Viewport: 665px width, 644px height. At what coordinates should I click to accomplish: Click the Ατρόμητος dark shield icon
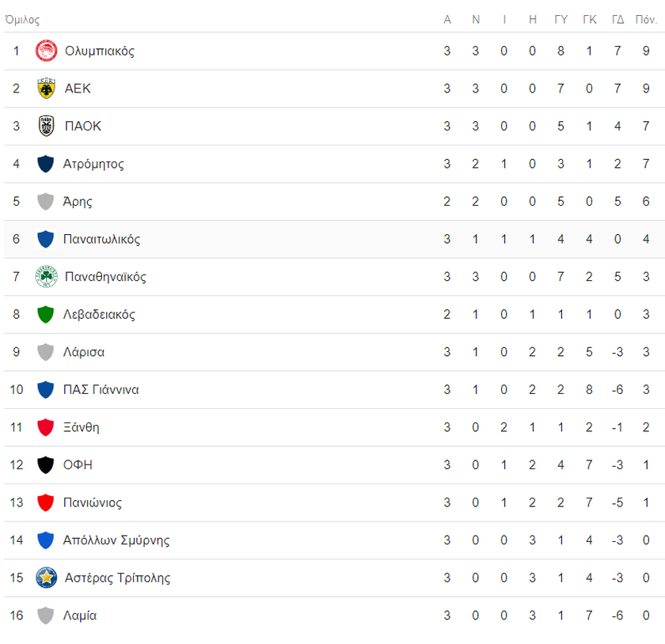(45, 164)
